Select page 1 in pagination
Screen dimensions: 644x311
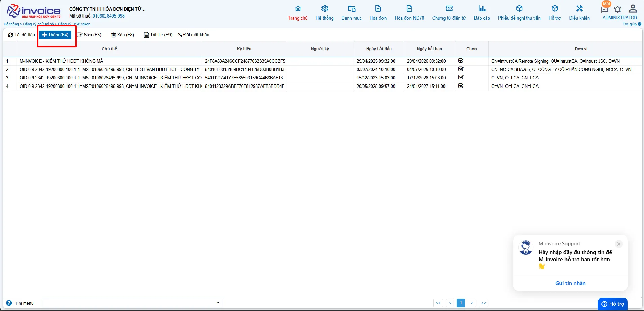click(461, 303)
